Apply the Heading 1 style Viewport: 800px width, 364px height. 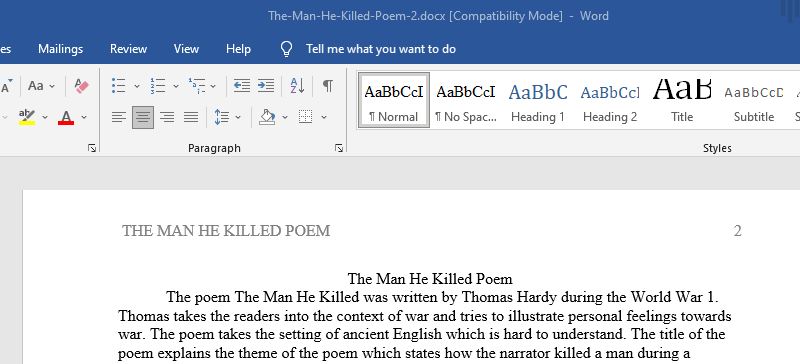[538, 100]
